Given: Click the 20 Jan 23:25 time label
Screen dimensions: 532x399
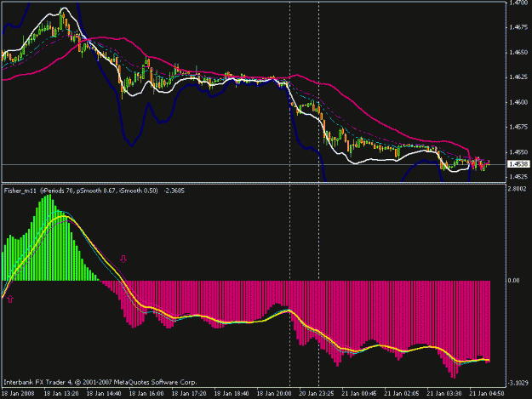Looking at the screenshot, I should 317,394.
